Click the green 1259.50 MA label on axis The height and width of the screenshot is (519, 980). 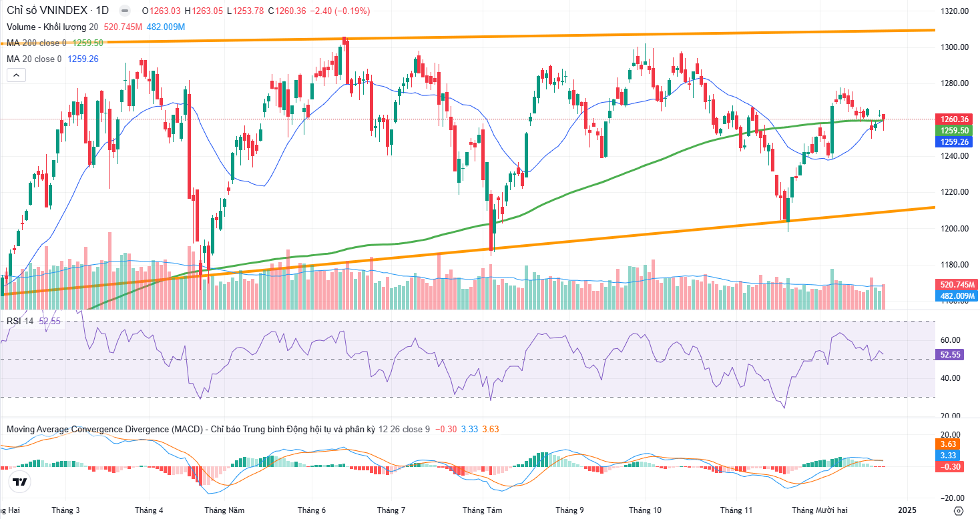(955, 131)
